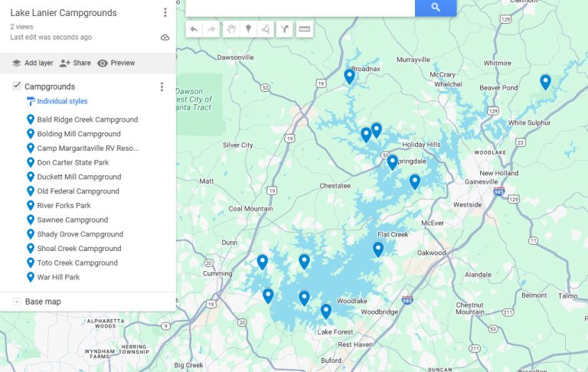Toggle the Campgrounds layer checkbox
Viewport: 588px width, 372px height.
coord(17,86)
